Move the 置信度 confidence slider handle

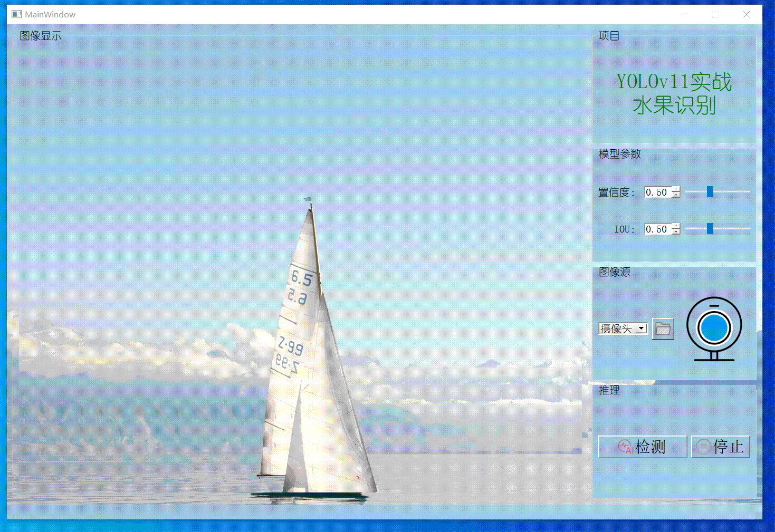pos(710,192)
